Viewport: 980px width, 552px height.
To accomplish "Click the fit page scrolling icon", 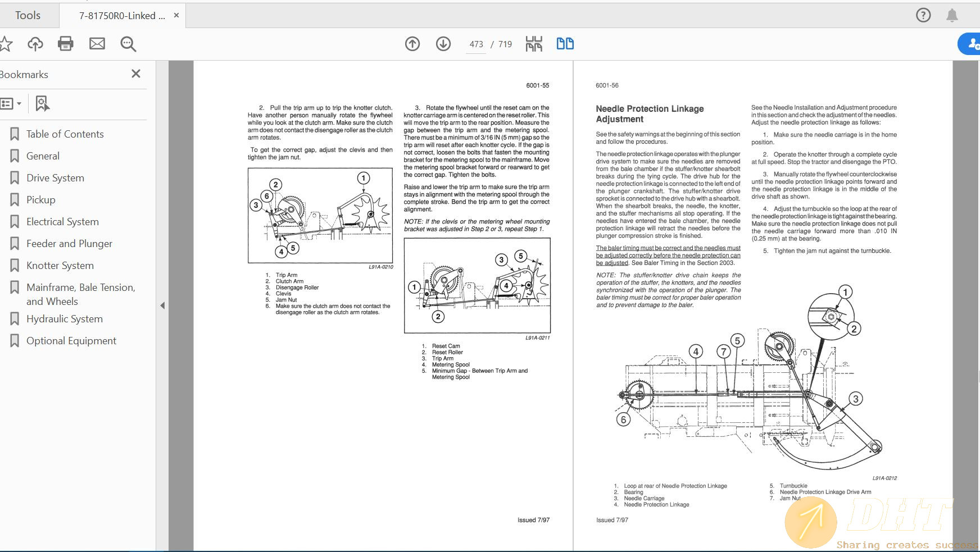I will pos(534,44).
